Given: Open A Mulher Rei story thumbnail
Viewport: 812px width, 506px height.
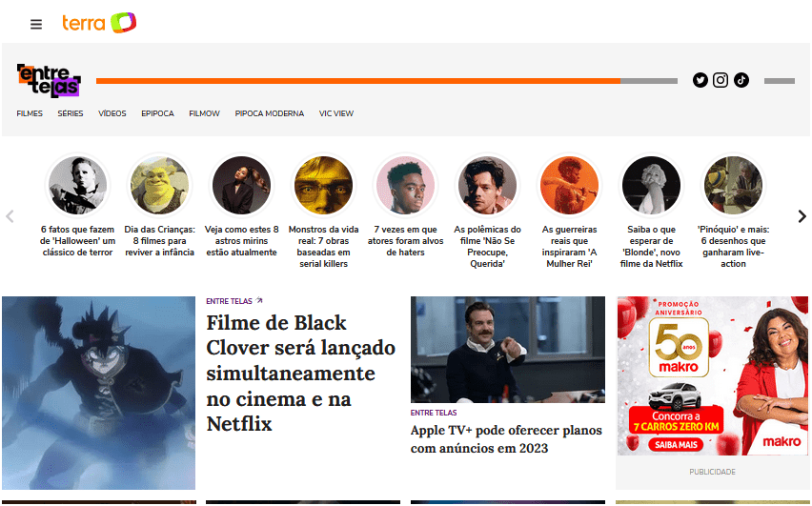Looking at the screenshot, I should click(569, 186).
